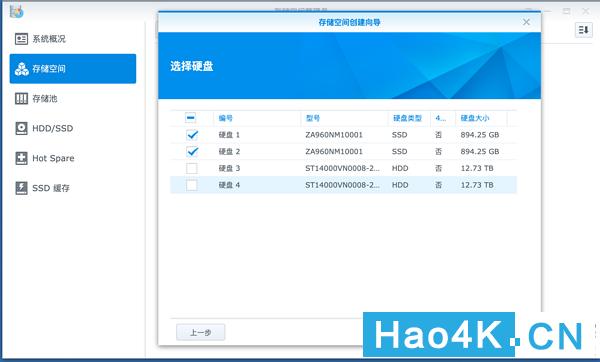Click 否 value in 硬盘 2 row

point(439,152)
